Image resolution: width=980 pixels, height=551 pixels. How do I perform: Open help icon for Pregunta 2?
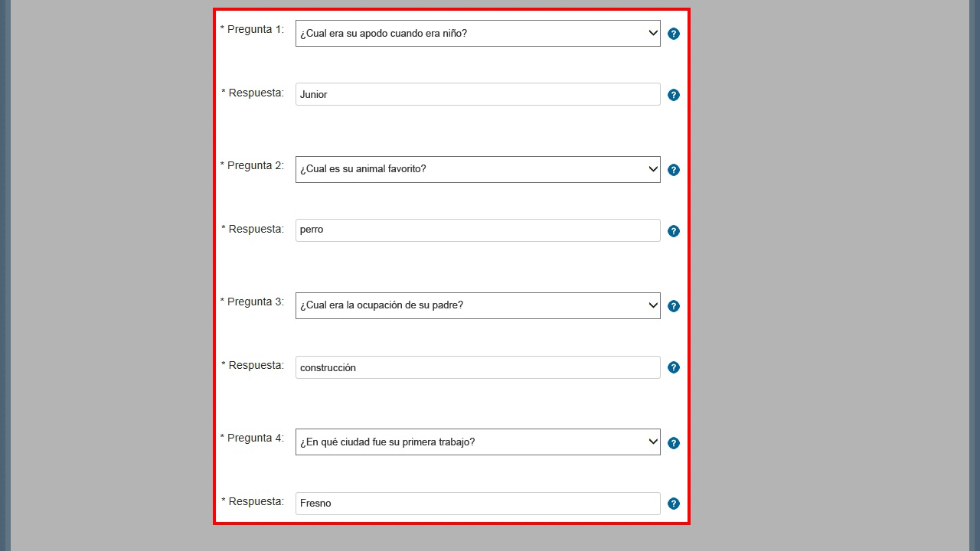pos(674,170)
